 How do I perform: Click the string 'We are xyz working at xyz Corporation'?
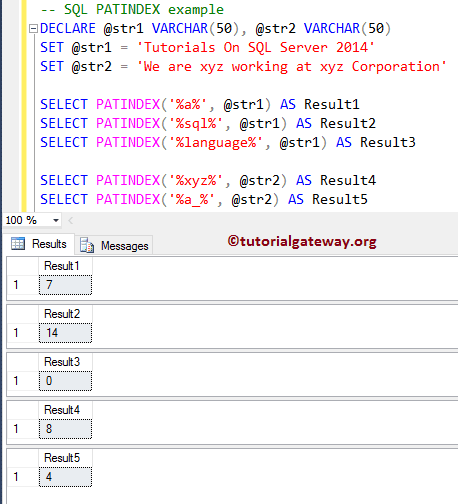[x=292, y=67]
